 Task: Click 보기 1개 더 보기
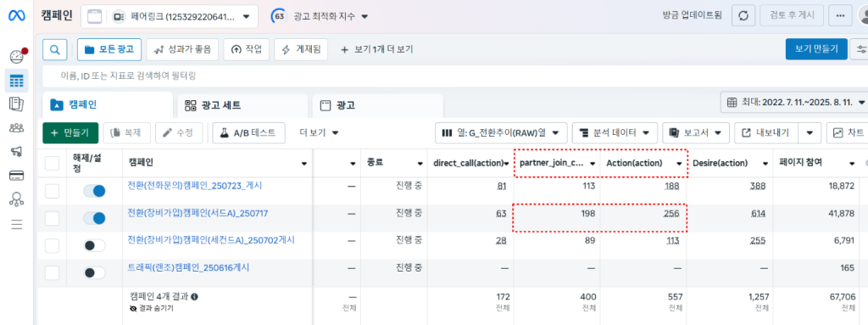click(x=376, y=49)
